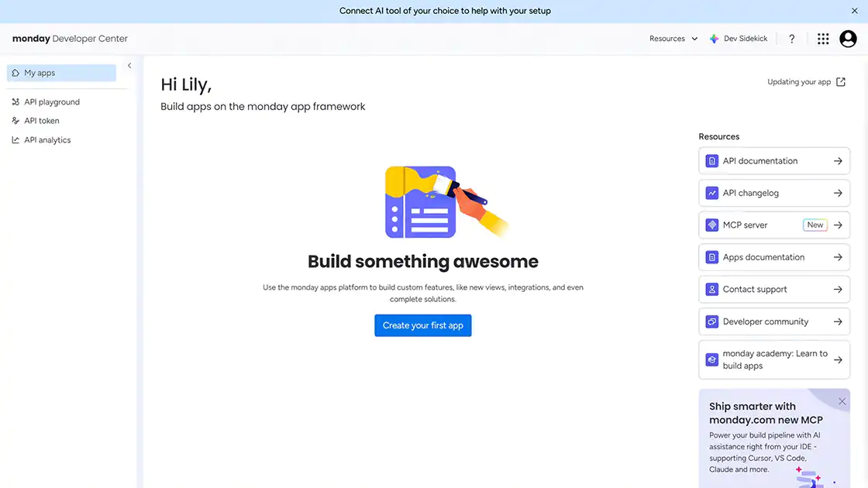Open the API documentation resource card
The height and width of the screenshot is (488, 868).
pos(774,161)
